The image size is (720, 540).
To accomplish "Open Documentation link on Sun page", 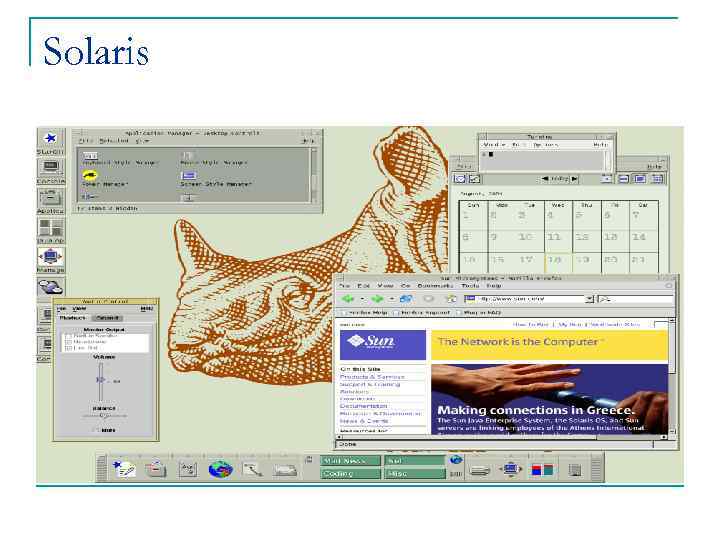I will [363, 406].
